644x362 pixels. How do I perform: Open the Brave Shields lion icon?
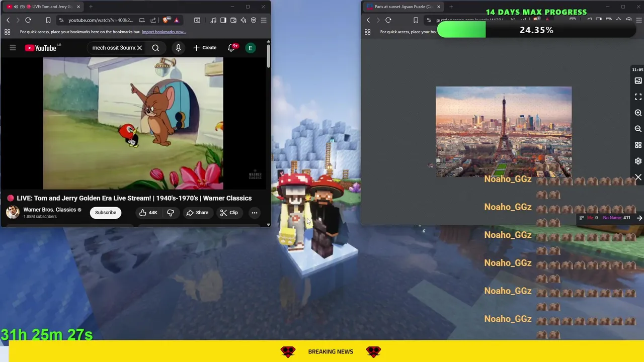tap(166, 20)
